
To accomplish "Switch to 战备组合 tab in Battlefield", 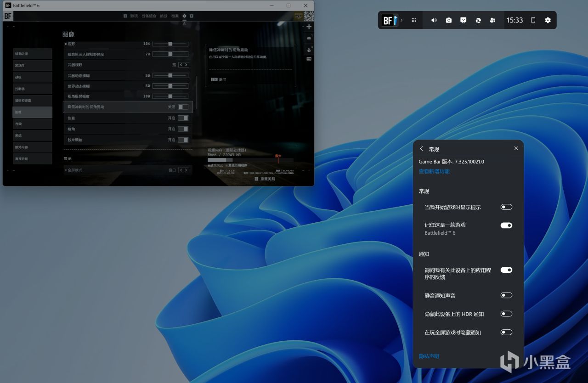I will 149,16.
